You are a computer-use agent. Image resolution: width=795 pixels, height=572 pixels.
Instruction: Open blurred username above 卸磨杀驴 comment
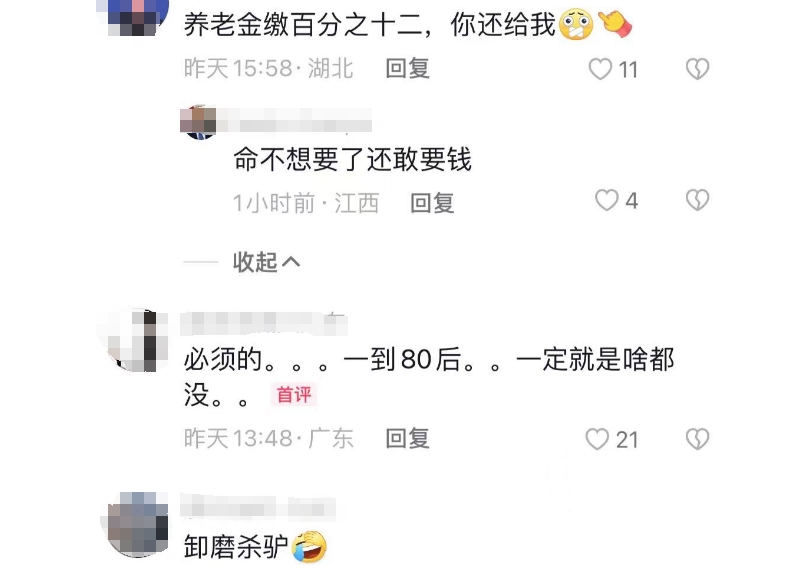(258, 508)
